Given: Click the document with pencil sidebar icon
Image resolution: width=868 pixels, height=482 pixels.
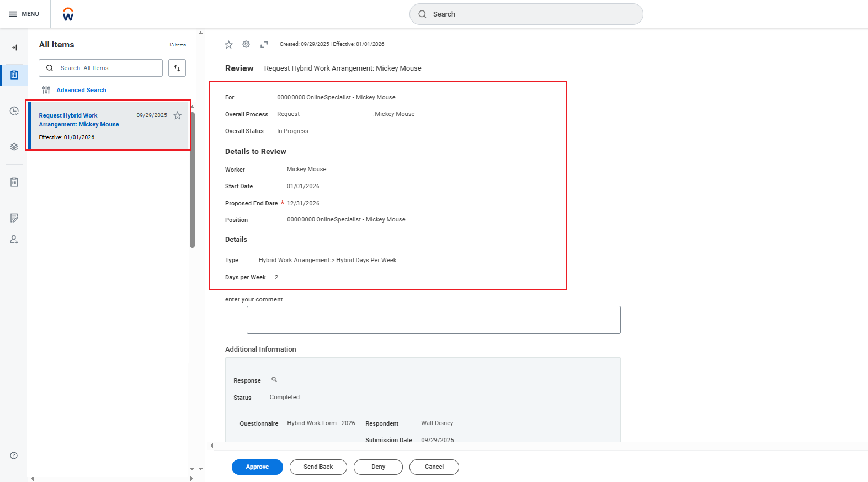Looking at the screenshot, I should pyautogui.click(x=14, y=218).
